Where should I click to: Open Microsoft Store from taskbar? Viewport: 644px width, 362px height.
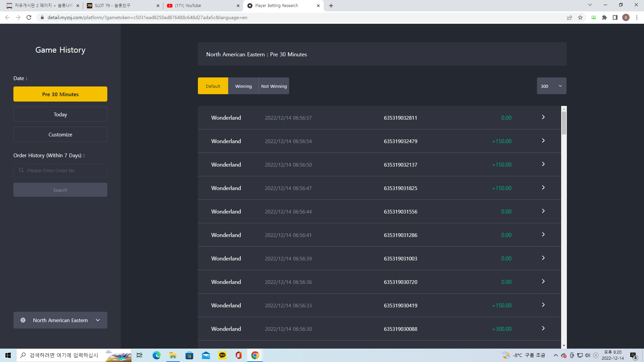point(190,355)
